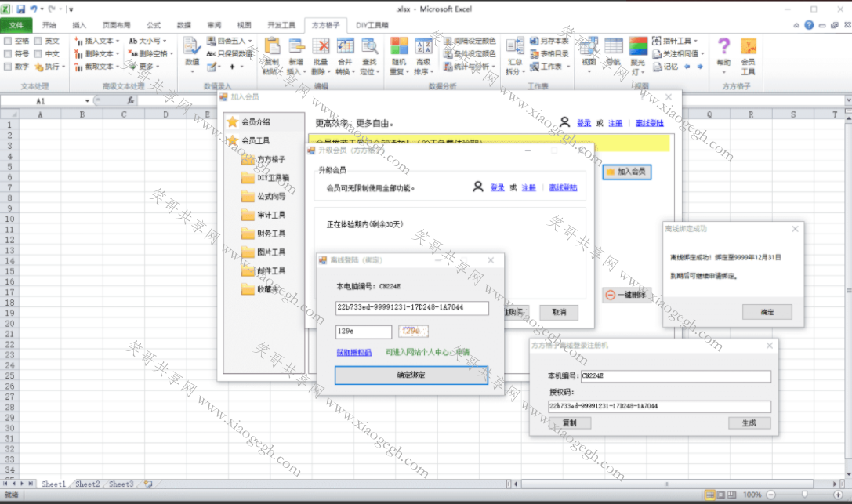Click the 新增插入 icon
Image resolution: width=852 pixels, height=504 pixels.
click(296, 47)
